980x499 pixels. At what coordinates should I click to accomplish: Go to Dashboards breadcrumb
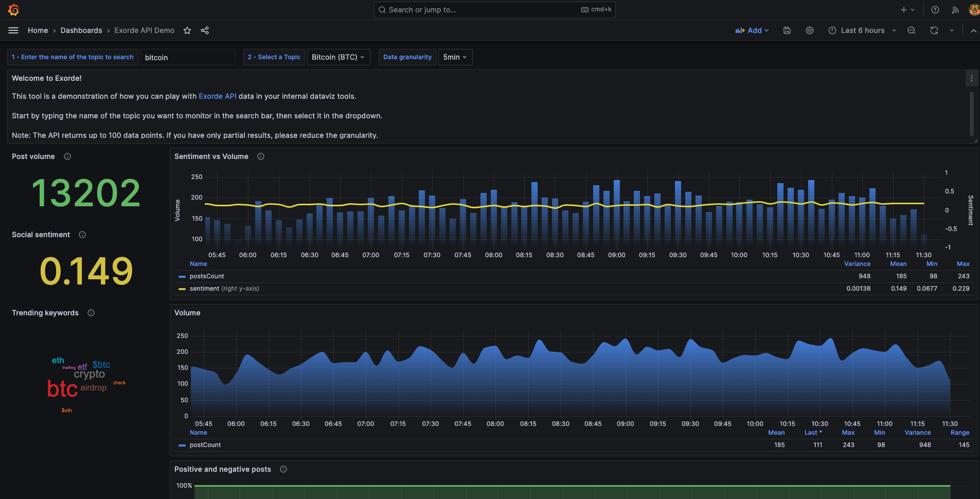pyautogui.click(x=81, y=30)
